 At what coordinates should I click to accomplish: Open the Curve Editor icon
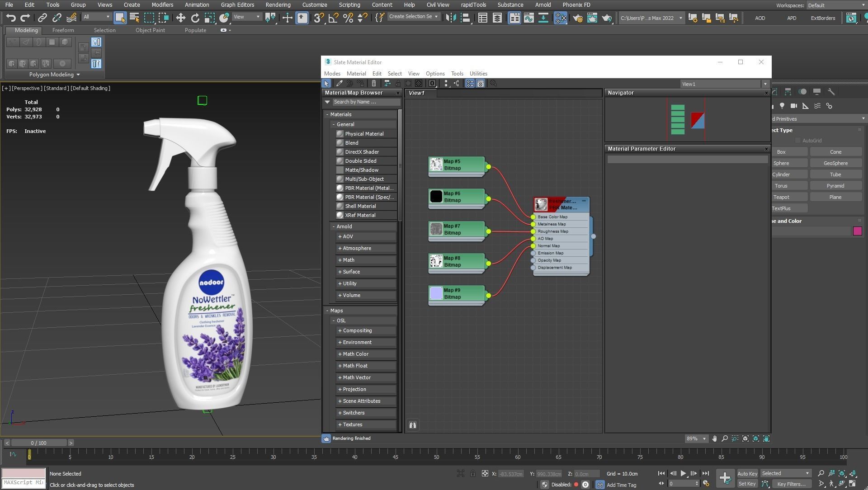point(528,18)
